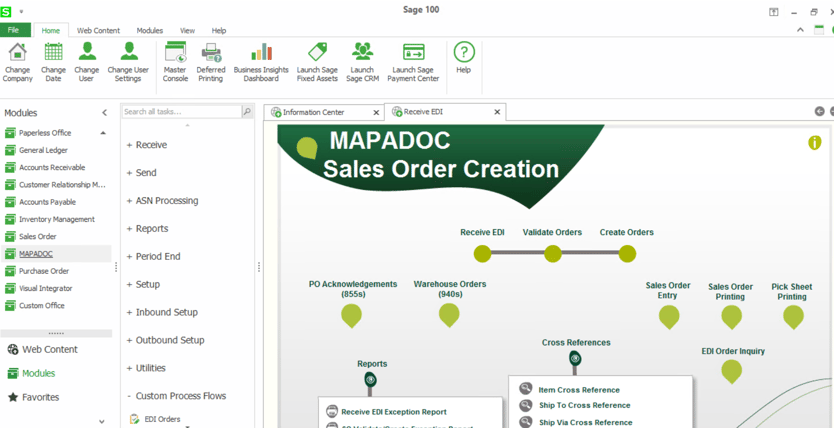Switch to the Help ribbon tab

219,30
